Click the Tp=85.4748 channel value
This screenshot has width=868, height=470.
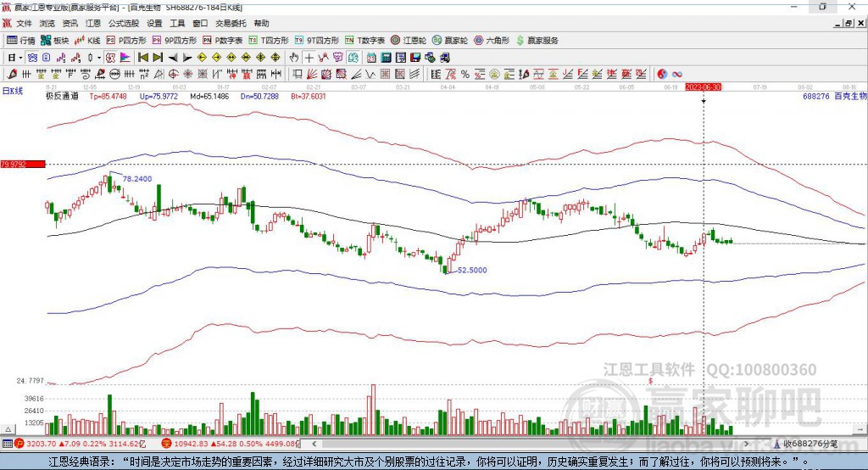(x=108, y=97)
